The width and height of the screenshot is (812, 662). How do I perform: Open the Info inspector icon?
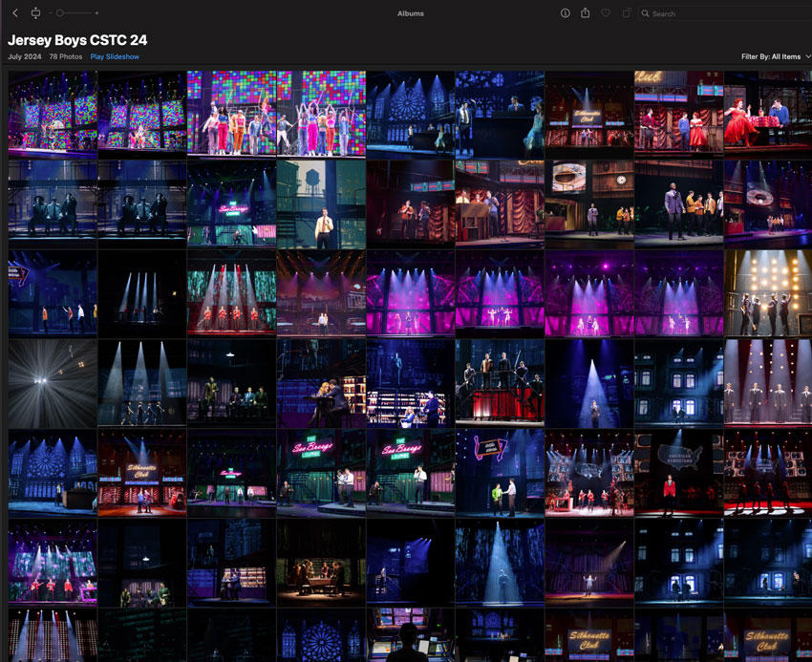tap(565, 13)
